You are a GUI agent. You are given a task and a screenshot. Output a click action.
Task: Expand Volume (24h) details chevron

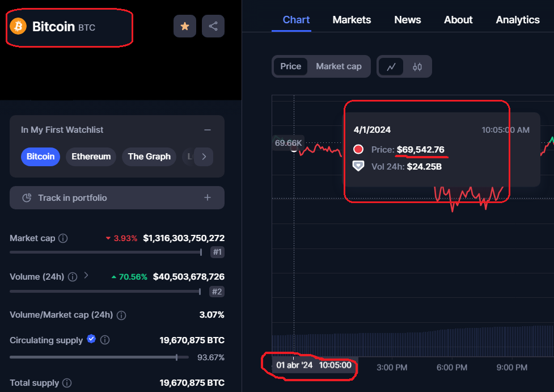pos(86,276)
